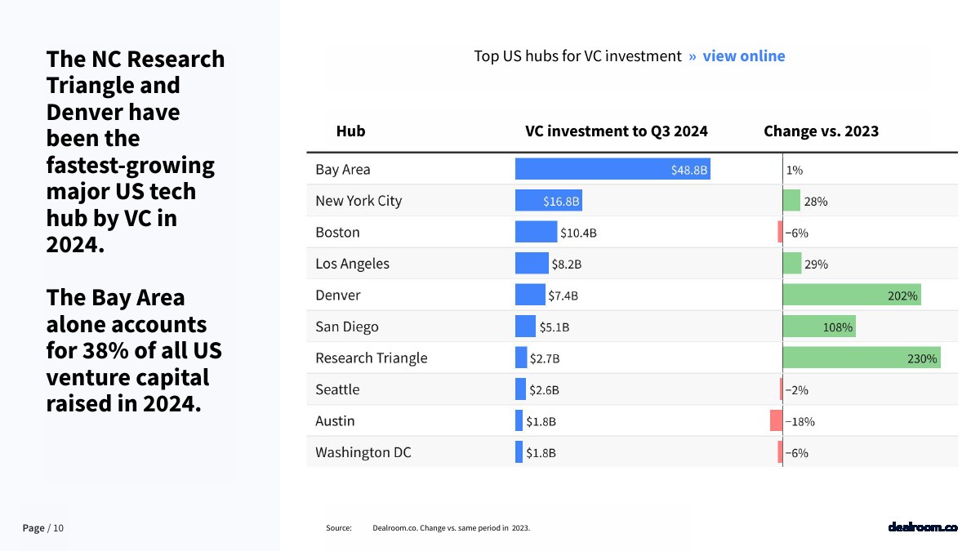Select Austin's red −18% change bar
Screen dimensions: 980x551
[776, 421]
